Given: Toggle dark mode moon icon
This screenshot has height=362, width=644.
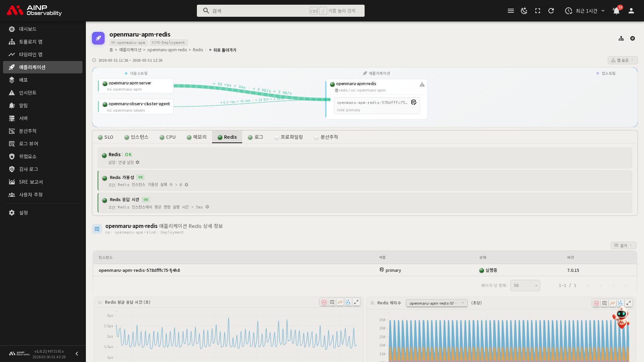Looking at the screenshot, I should point(524,11).
